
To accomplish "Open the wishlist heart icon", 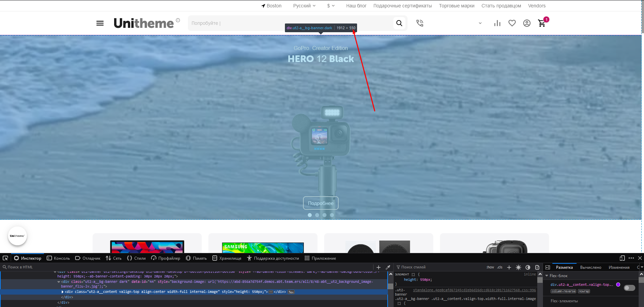I will pyautogui.click(x=512, y=23).
